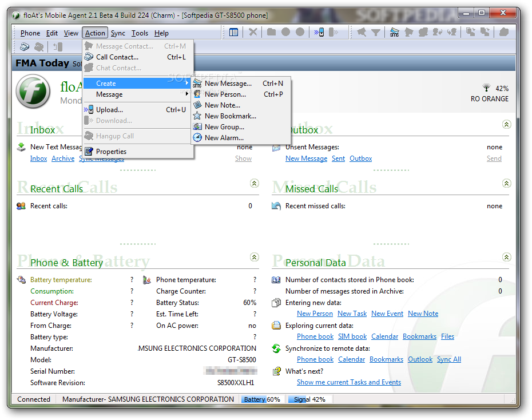Image resolution: width=532 pixels, height=420 pixels.
Task: Click the Connected status bar text
Action: (x=34, y=399)
